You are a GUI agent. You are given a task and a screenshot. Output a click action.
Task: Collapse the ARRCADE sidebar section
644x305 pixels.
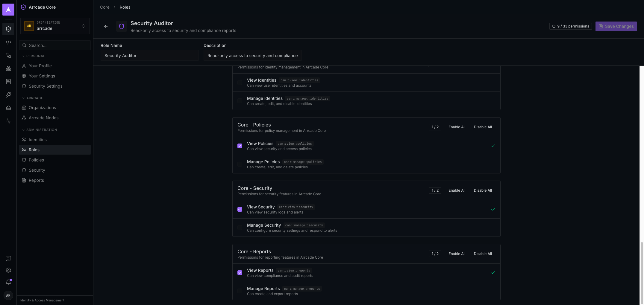33,98
